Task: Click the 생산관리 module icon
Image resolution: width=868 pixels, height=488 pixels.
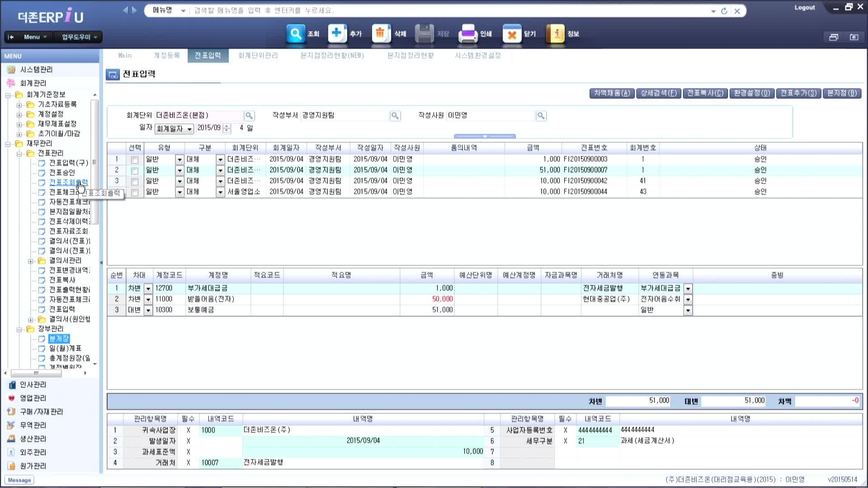Action: (12, 439)
